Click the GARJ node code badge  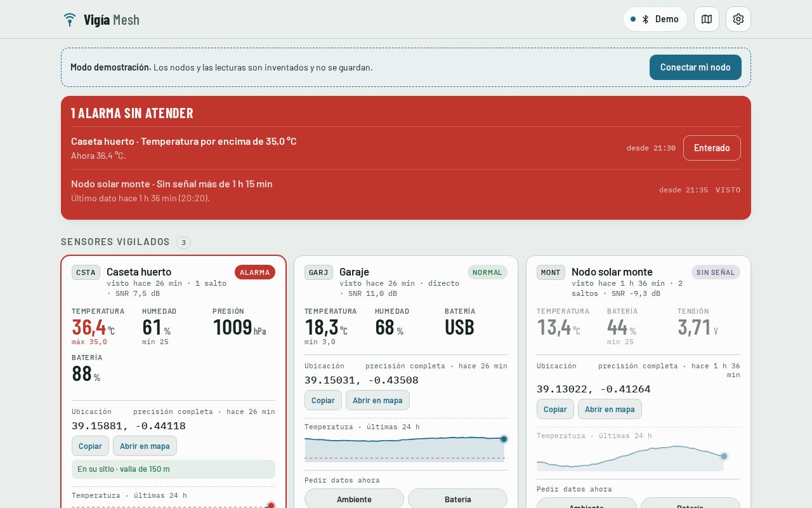[318, 272]
